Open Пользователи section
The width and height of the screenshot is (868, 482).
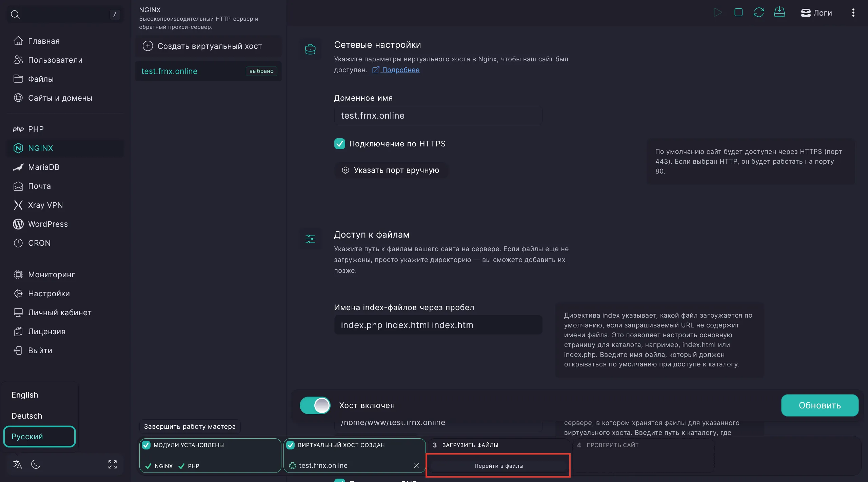(66, 60)
